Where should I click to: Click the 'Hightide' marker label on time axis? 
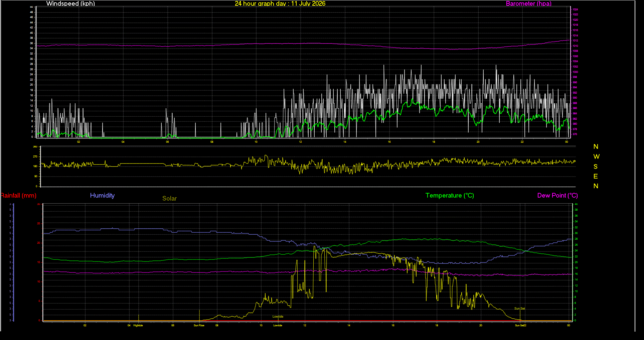[x=138, y=325]
